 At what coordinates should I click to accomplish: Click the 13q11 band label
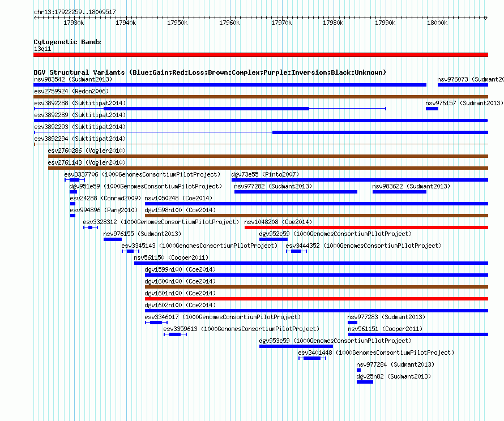(42, 49)
